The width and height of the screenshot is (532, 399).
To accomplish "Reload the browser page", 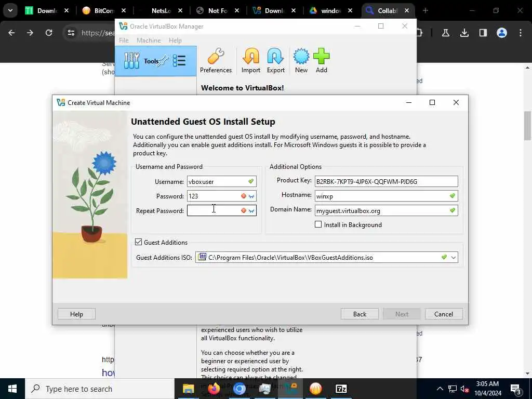I will coord(49,33).
